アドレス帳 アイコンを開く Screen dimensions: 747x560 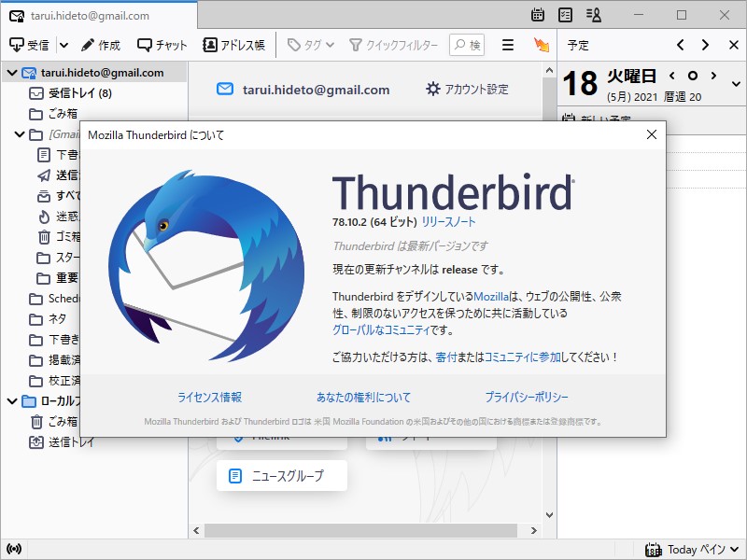[233, 44]
